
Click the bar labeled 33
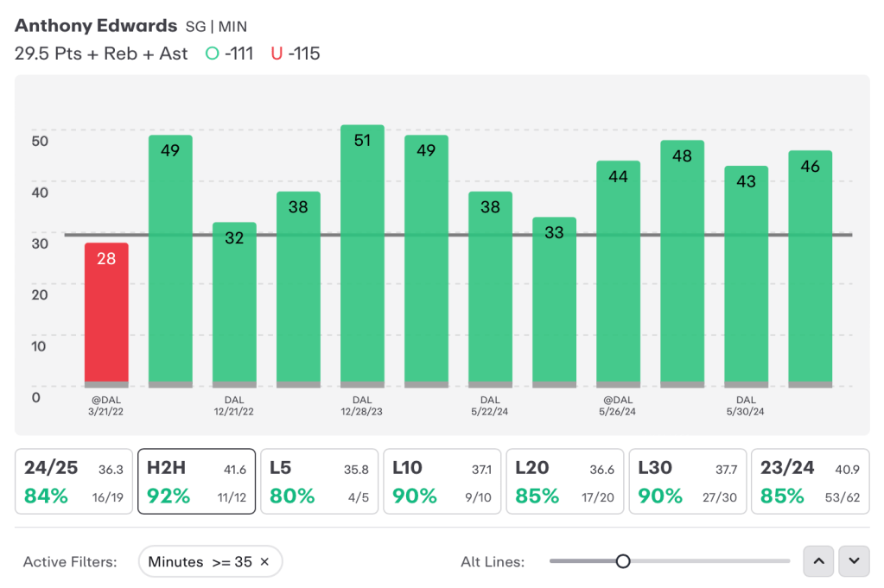(554, 302)
